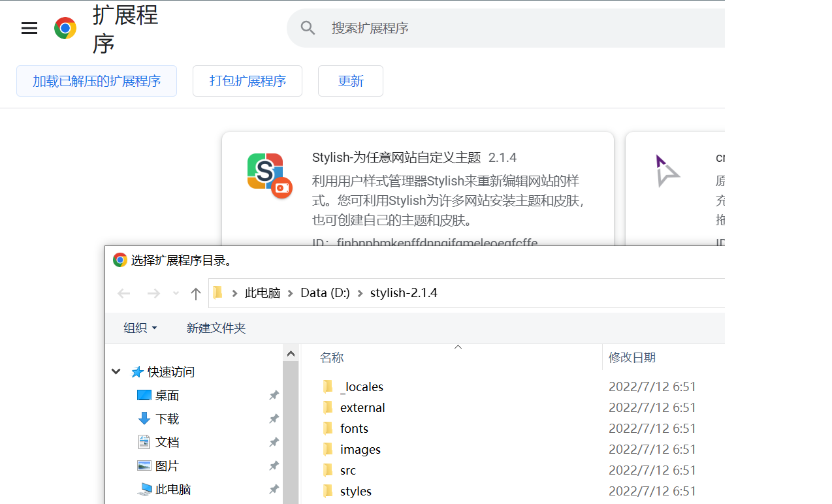Open the 组织 dropdown menu
Image resolution: width=832 pixels, height=504 pixels.
pos(140,328)
